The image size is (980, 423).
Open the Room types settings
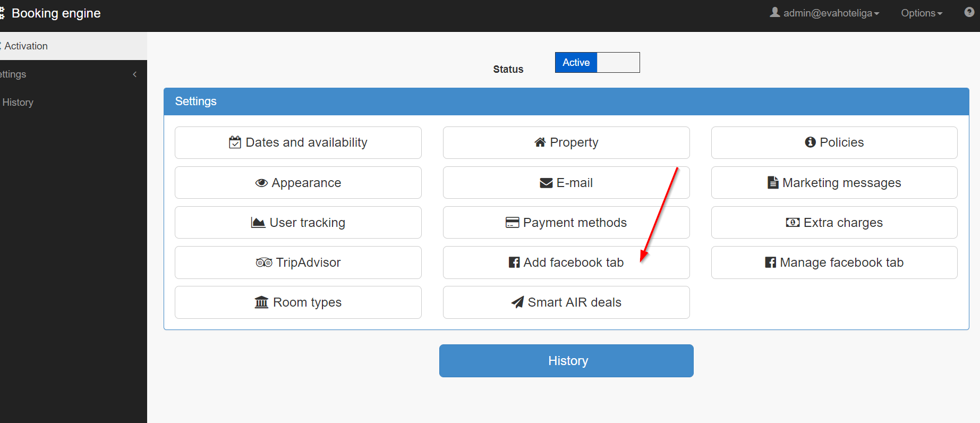coord(298,302)
